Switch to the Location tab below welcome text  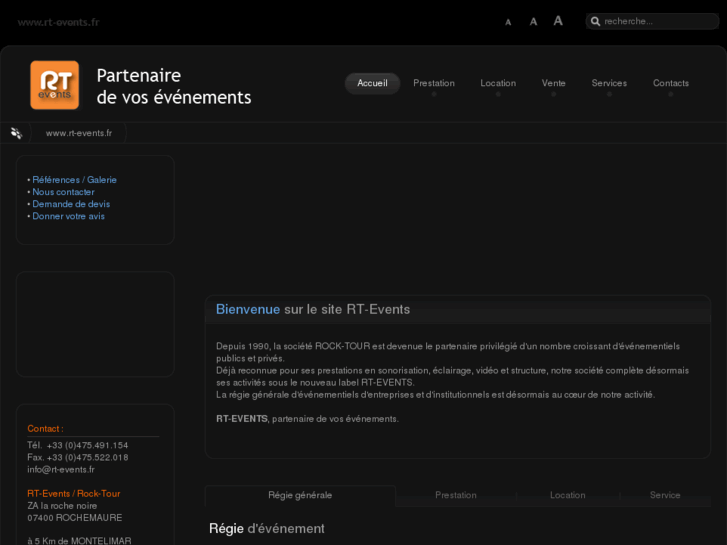(568, 495)
